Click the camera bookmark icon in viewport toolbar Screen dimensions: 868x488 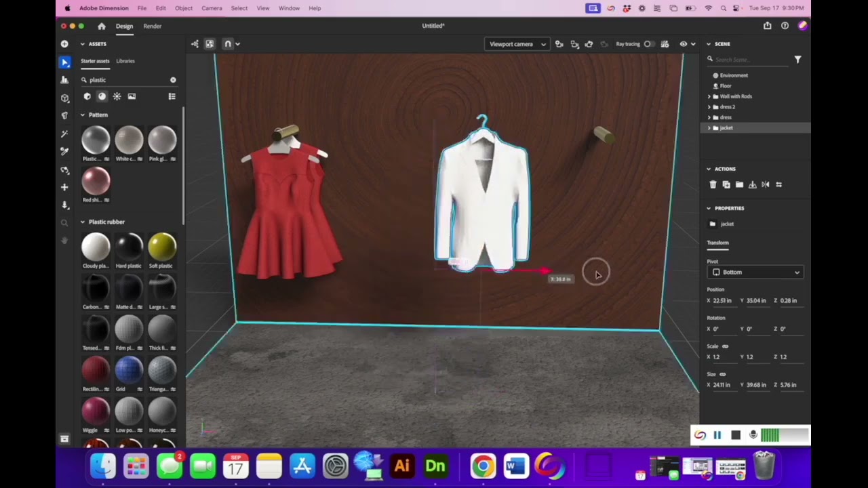pos(559,44)
